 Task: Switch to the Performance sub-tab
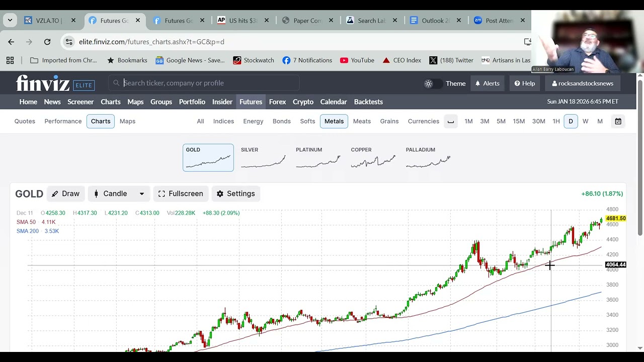(x=63, y=121)
